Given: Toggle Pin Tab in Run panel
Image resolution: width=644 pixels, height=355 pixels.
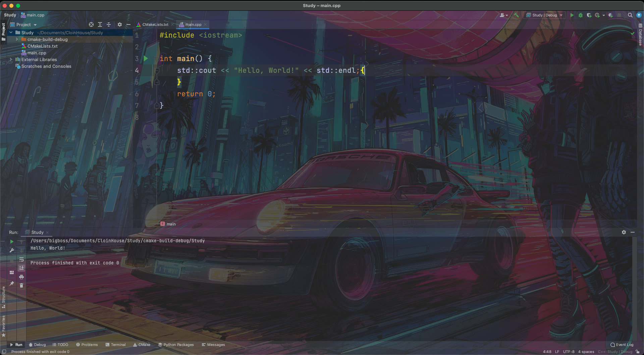Looking at the screenshot, I should pos(12,284).
